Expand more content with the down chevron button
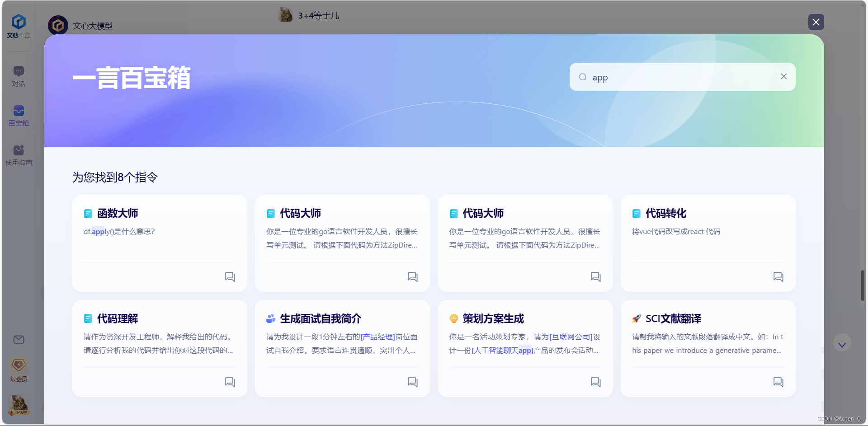The height and width of the screenshot is (426, 868). pyautogui.click(x=841, y=343)
